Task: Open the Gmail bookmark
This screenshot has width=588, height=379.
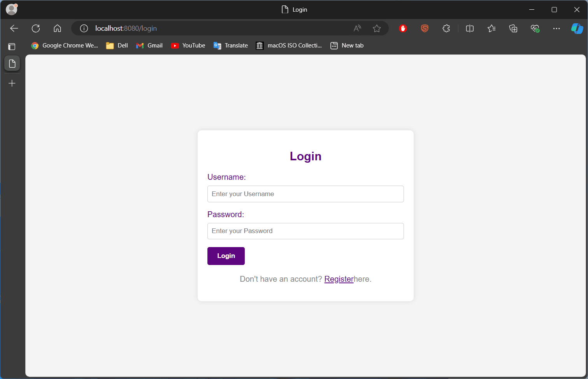Action: point(149,45)
